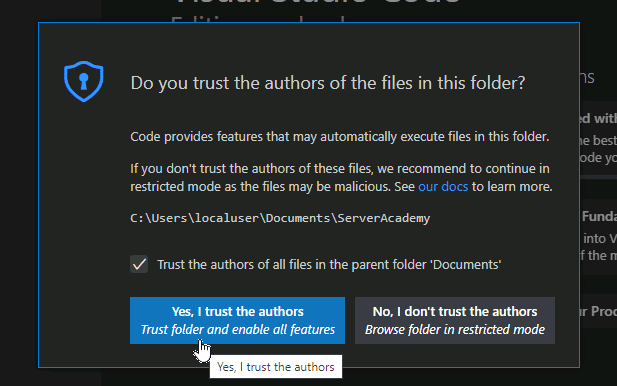This screenshot has width=617, height=386.
Task: Click the subtitle text under the Visual Studio Code title
Action: click(258, 19)
